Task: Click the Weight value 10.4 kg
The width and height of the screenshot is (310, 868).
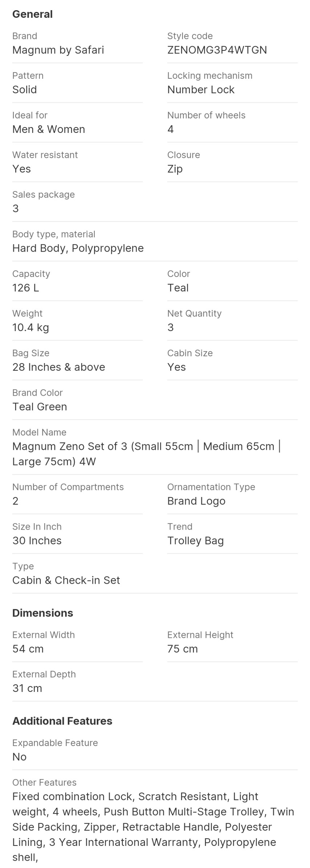Action: point(30,327)
